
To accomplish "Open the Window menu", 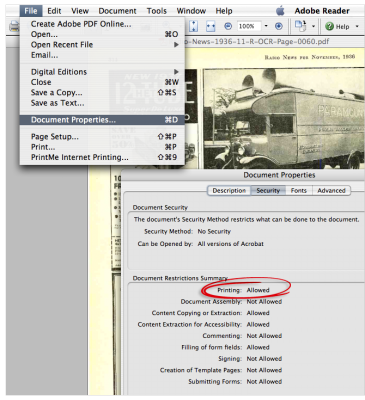I will pos(191,11).
